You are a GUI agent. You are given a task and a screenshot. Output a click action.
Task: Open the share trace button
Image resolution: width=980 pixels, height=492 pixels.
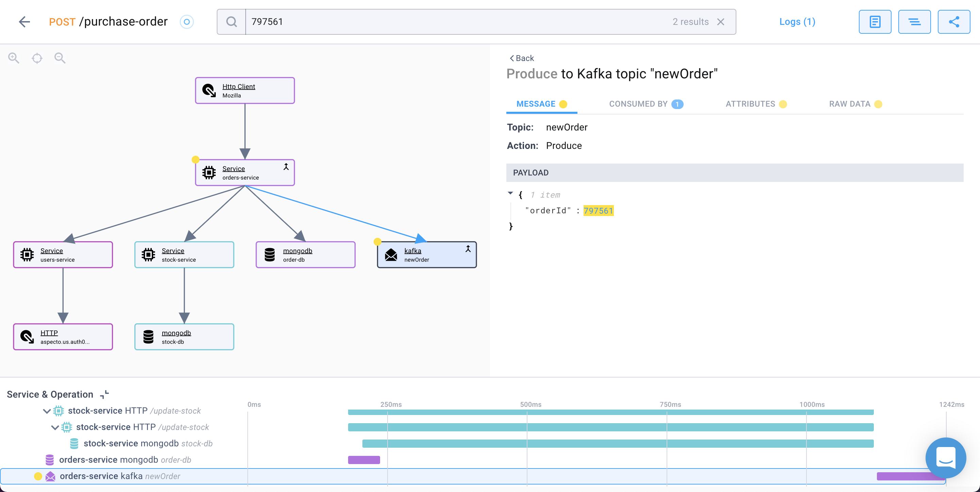pos(953,22)
